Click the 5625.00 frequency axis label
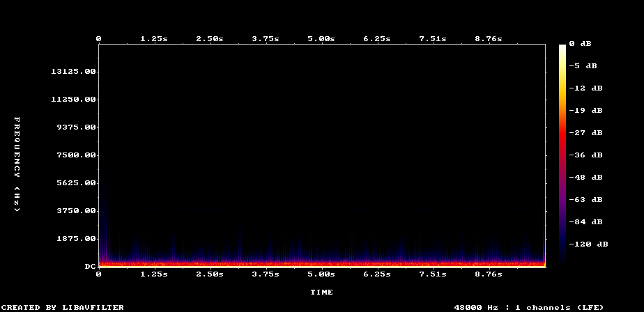Viewport: 644px width, 312px height. coord(76,183)
